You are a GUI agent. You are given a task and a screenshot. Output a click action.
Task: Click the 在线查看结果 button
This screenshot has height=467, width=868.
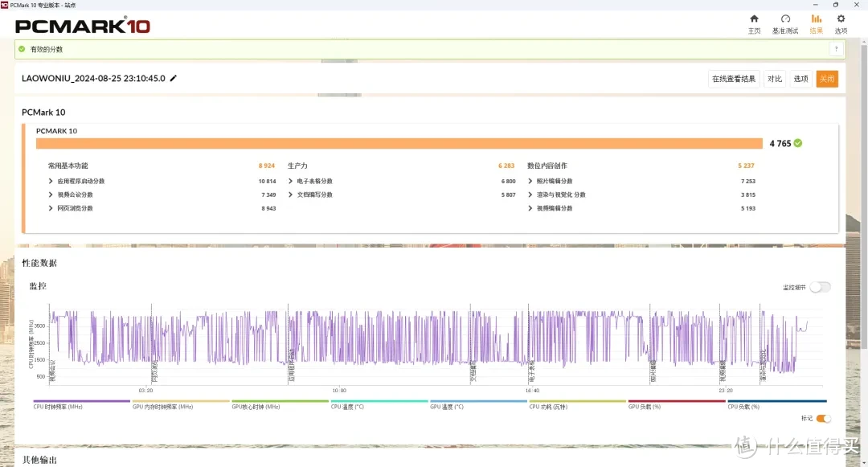point(734,79)
